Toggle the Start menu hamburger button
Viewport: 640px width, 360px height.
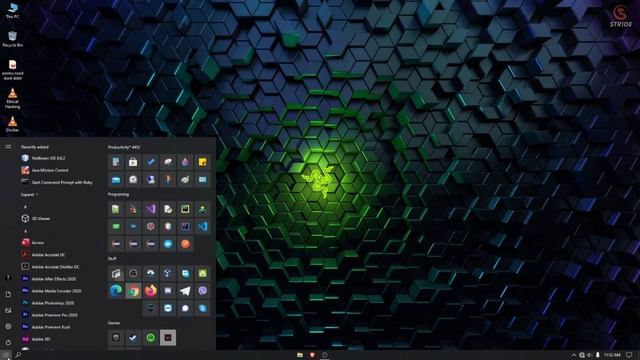coord(8,147)
